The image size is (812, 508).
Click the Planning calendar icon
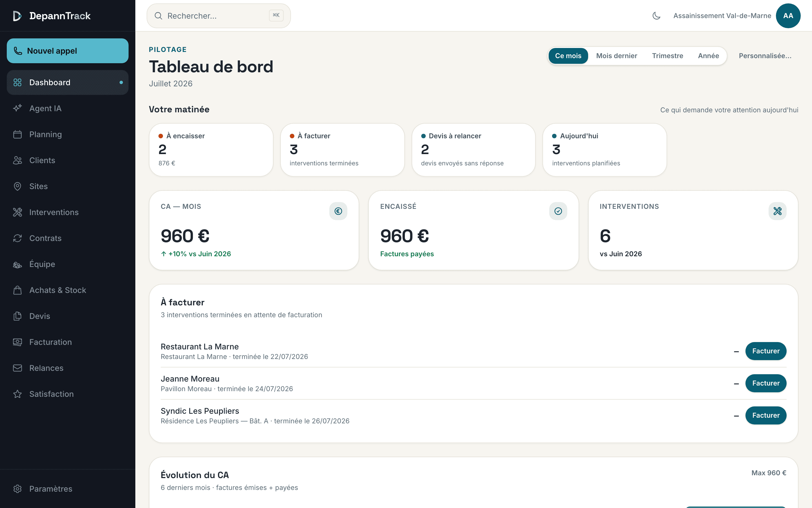click(17, 134)
